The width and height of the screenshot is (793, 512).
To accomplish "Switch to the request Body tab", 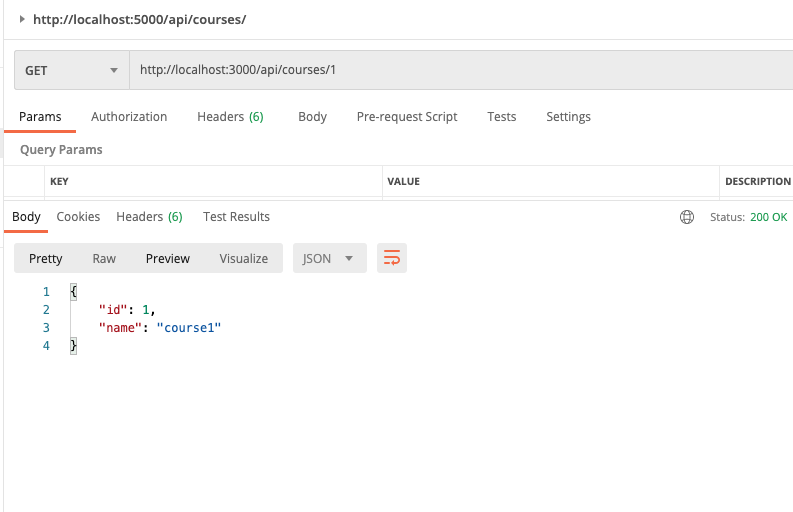I will 312,117.
